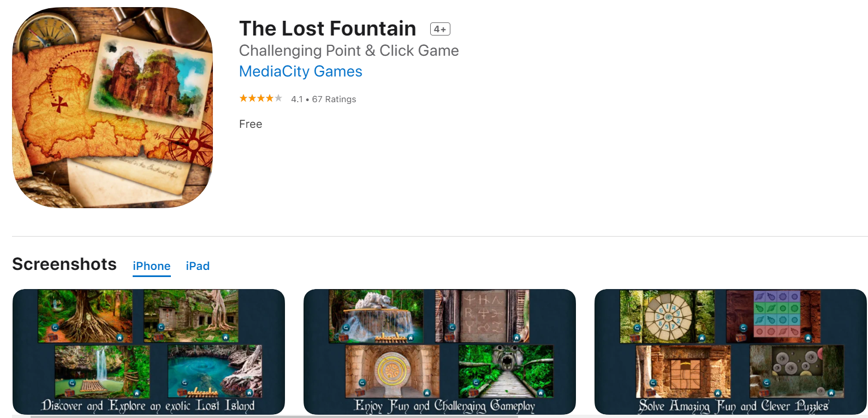
Task: Click The Lost Fountain title heading
Action: click(328, 28)
